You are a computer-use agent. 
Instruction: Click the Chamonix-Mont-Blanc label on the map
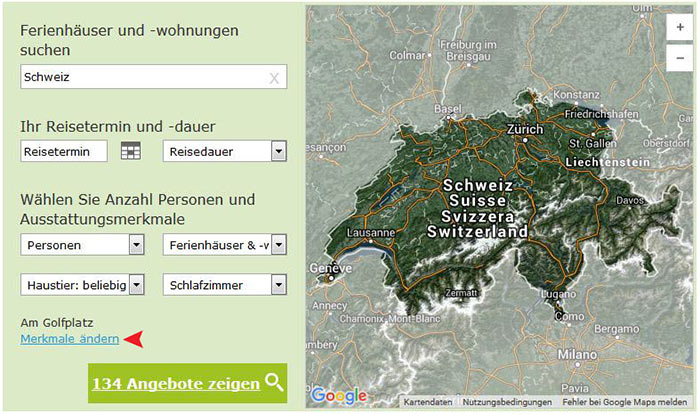(x=390, y=319)
